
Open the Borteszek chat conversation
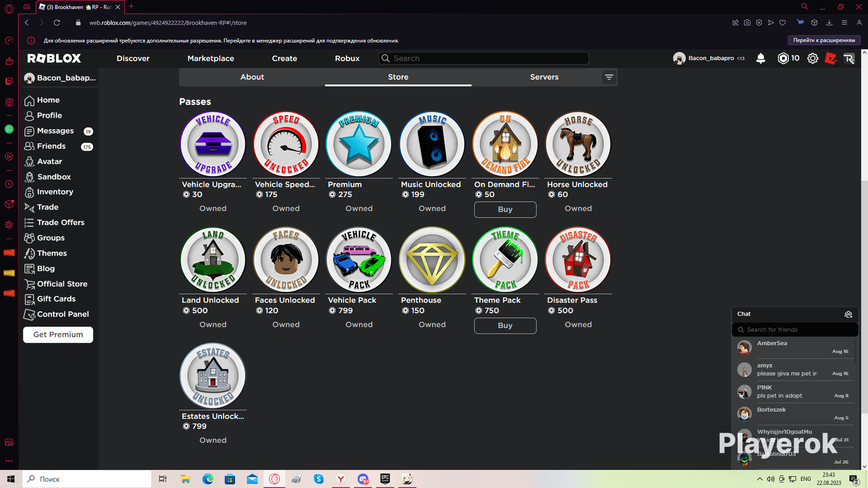(x=794, y=413)
